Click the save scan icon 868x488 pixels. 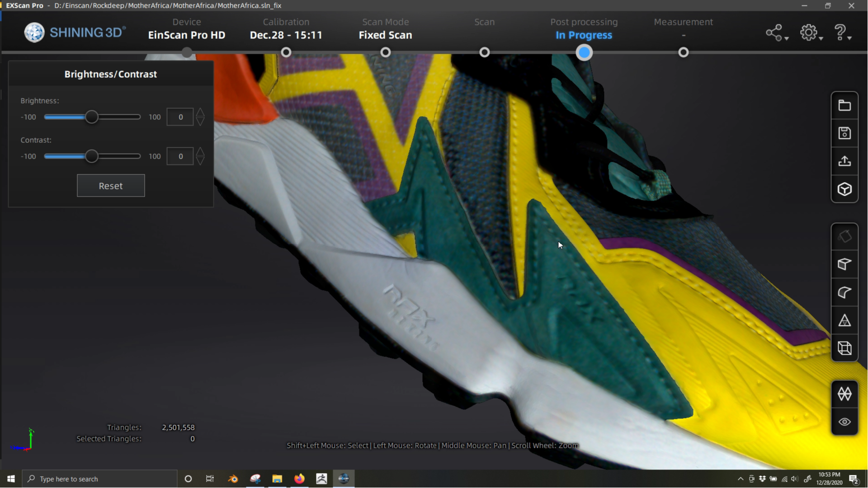click(844, 133)
